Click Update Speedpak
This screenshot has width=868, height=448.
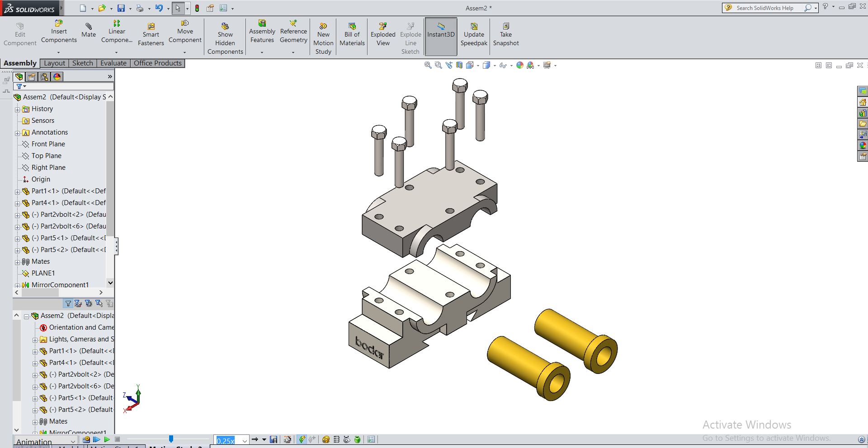point(474,34)
